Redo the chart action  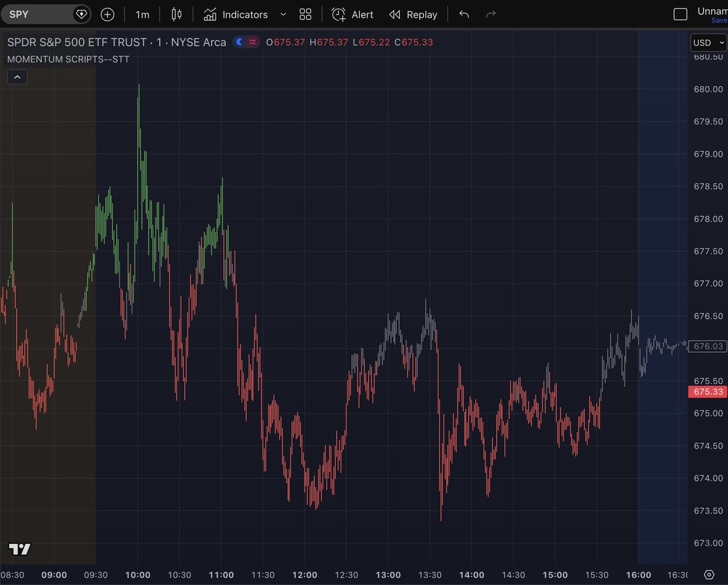pyautogui.click(x=491, y=14)
